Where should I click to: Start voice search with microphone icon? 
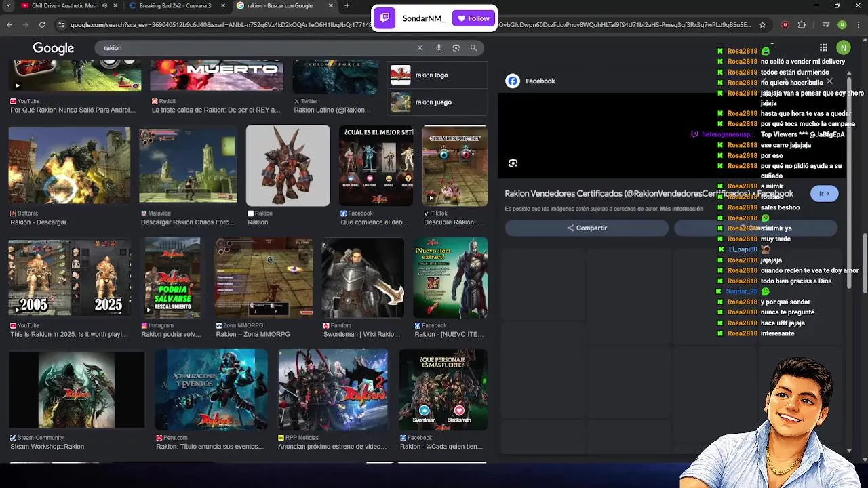click(439, 48)
